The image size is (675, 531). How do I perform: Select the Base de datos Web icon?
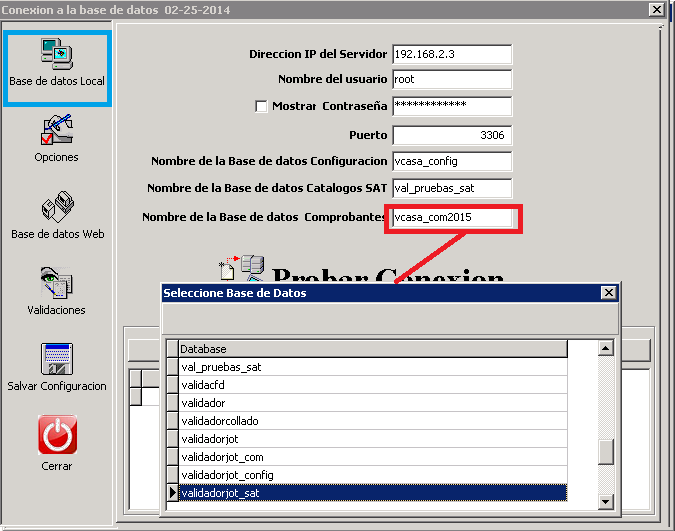[57, 214]
